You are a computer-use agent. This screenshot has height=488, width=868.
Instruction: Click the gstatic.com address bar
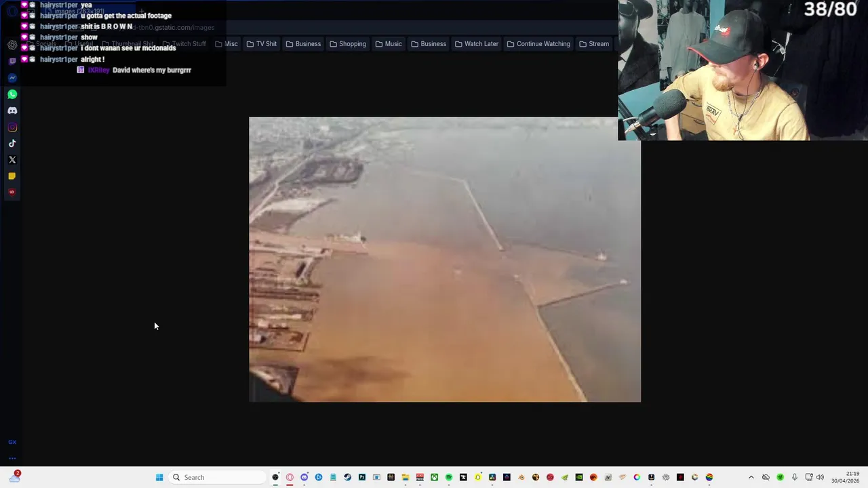click(325, 28)
